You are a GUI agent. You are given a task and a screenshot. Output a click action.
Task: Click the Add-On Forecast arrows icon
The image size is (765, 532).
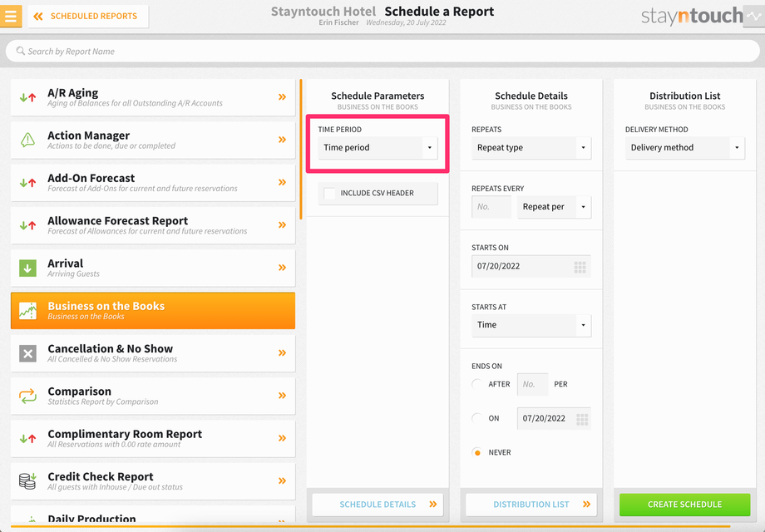tap(27, 183)
